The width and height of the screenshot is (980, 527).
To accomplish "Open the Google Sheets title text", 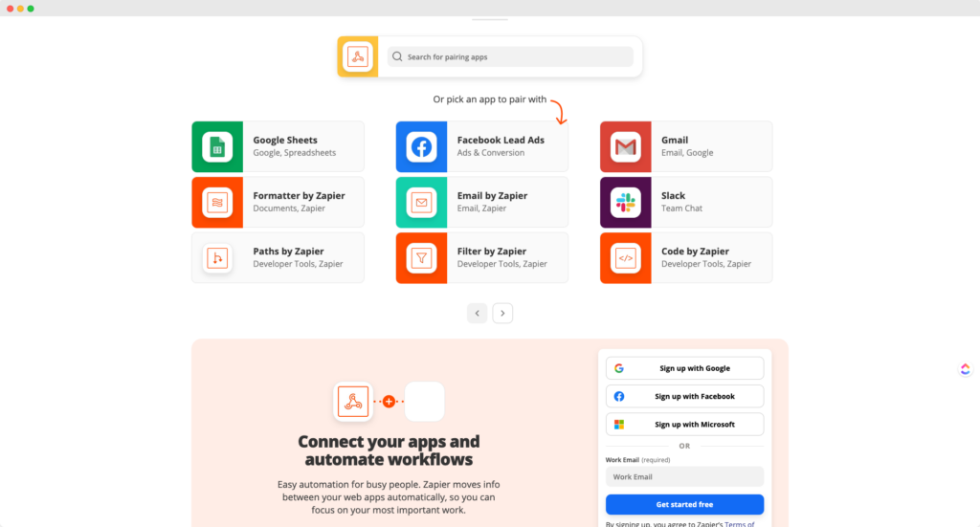I will [285, 140].
